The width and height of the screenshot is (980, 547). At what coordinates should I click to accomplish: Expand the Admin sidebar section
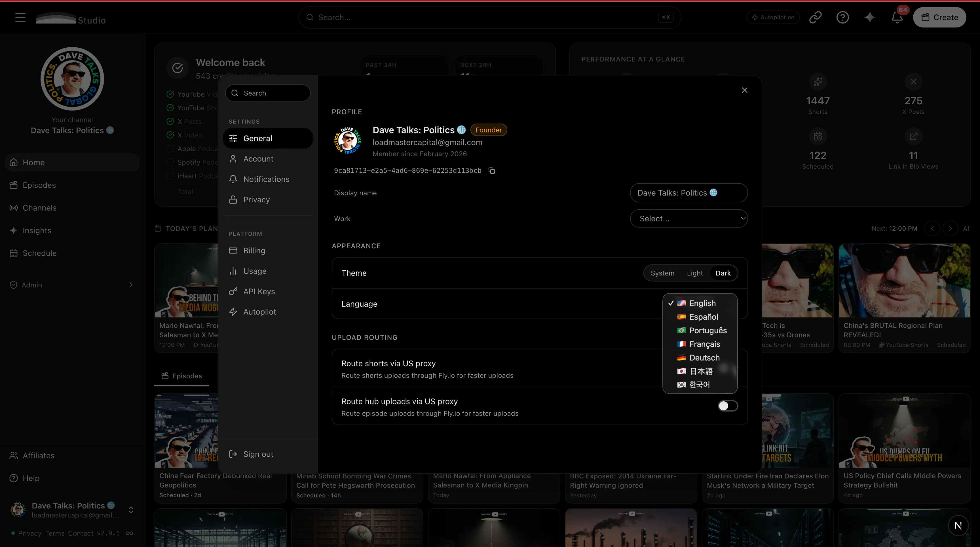pyautogui.click(x=72, y=285)
